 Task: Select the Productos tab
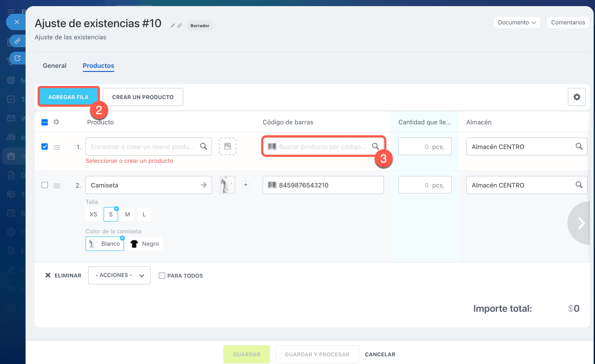[98, 66]
